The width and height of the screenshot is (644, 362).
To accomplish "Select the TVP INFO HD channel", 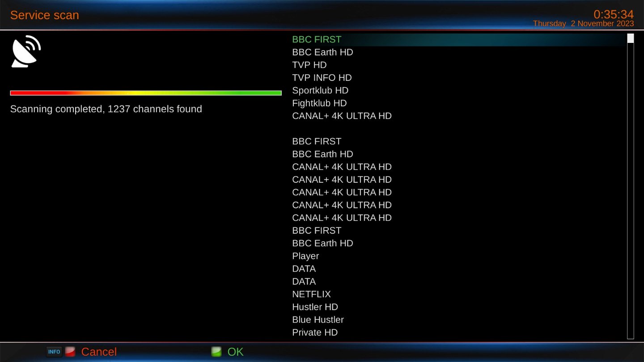I will (322, 78).
